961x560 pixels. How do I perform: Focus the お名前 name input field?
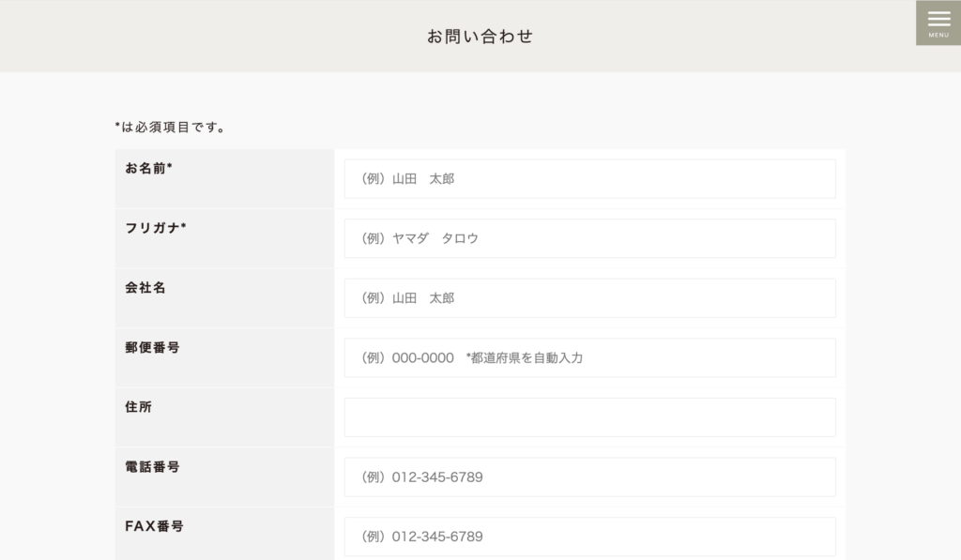pos(589,178)
